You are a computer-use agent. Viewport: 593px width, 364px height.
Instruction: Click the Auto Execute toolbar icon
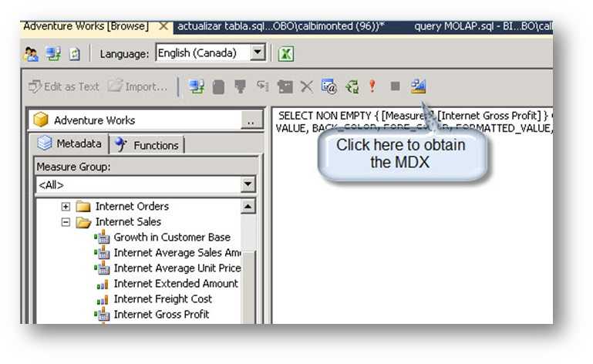coord(263,86)
